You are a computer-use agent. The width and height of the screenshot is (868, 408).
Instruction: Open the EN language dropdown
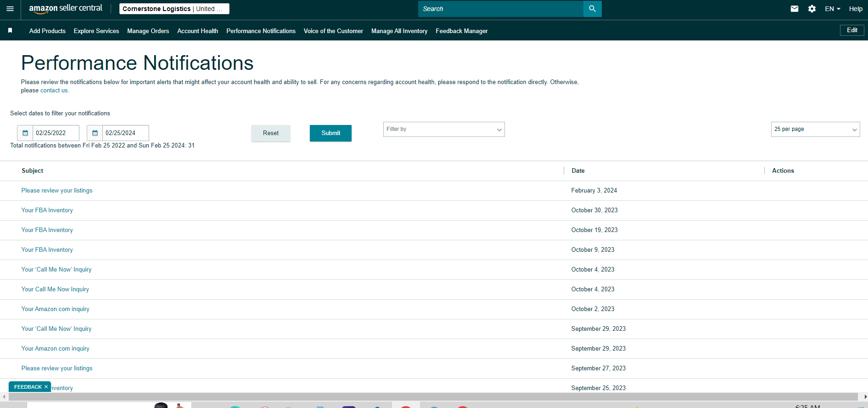point(832,9)
